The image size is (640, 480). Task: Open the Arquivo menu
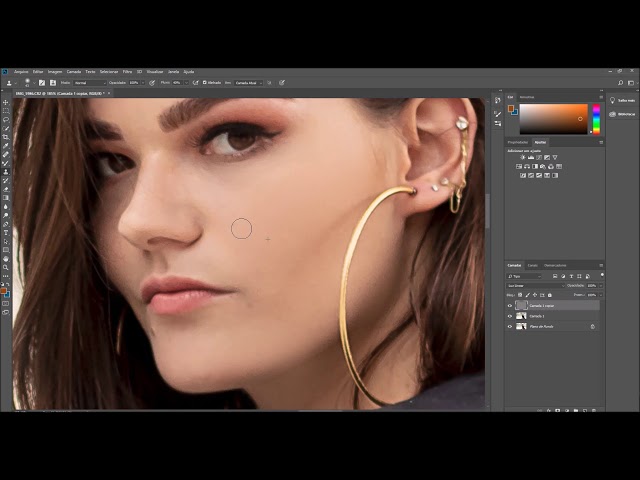(21, 72)
